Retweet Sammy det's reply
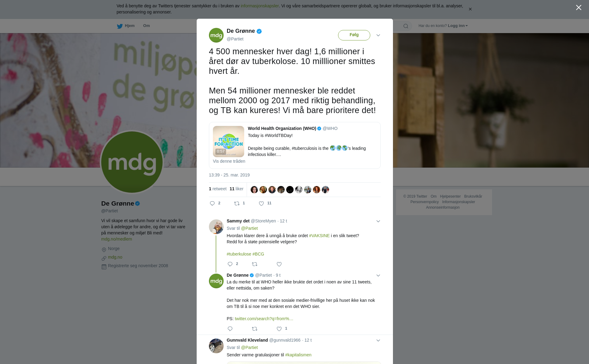 (x=255, y=264)
